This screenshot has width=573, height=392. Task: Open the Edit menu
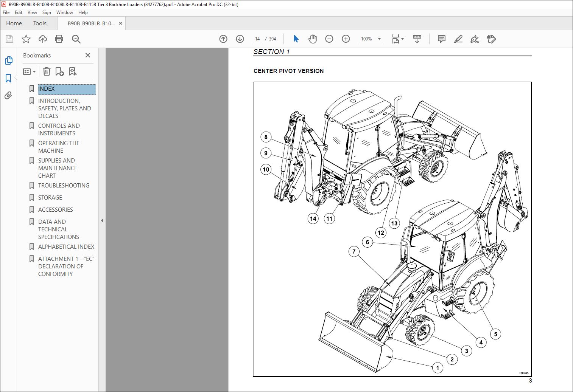[x=19, y=12]
